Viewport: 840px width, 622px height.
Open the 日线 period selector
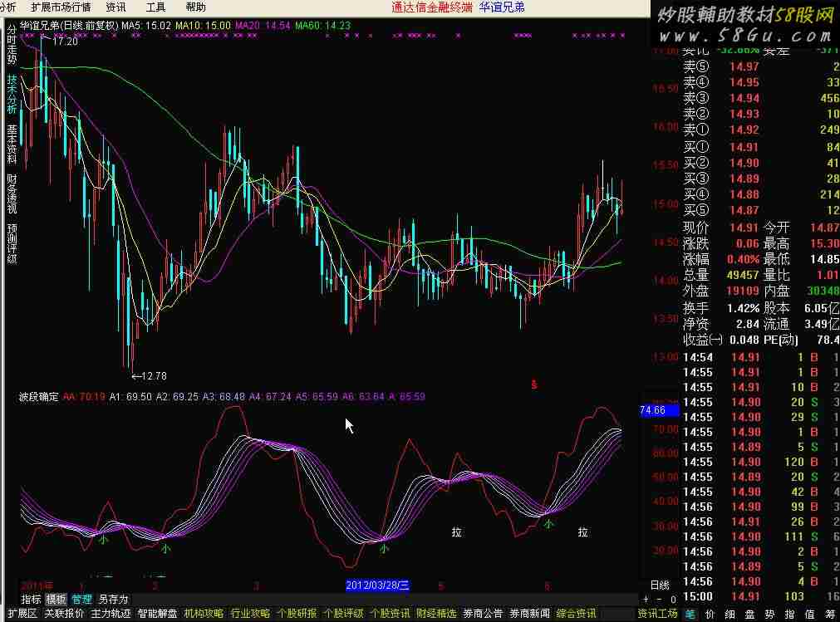(x=659, y=585)
